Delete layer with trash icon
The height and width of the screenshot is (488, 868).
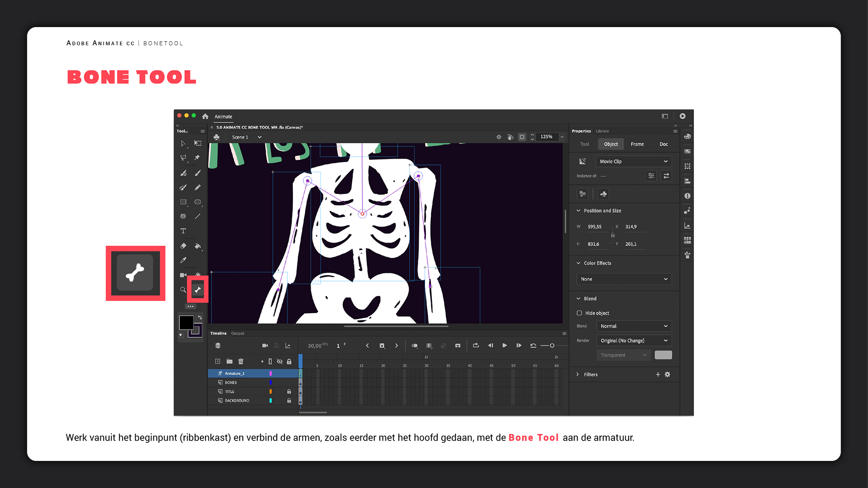241,361
